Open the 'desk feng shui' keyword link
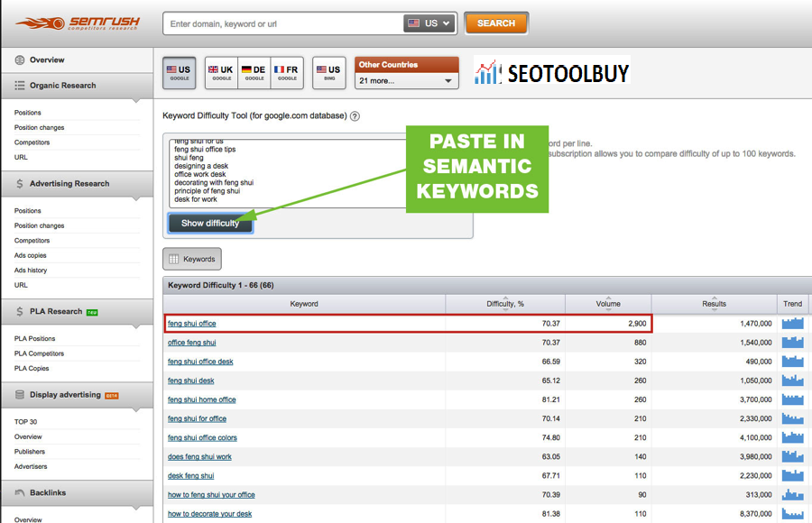 [190, 475]
